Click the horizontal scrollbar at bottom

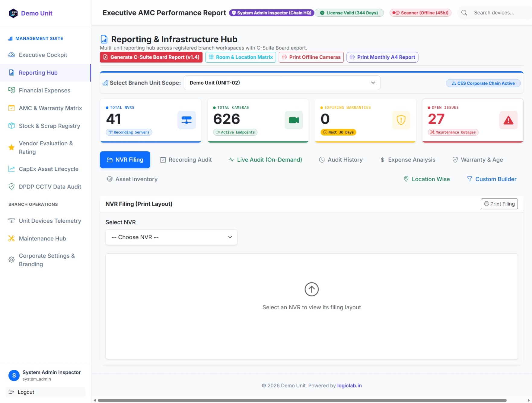[302, 400]
